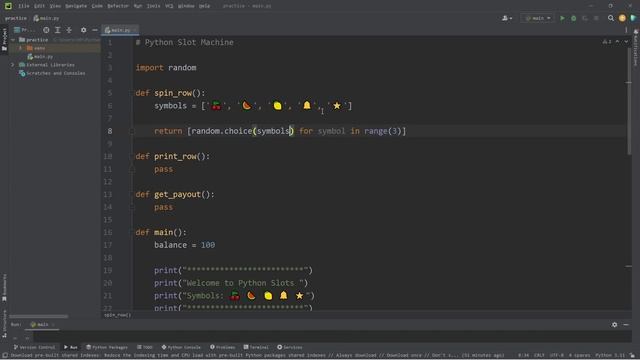Image resolution: width=640 pixels, height=360 pixels.
Task: Expand the venv folder arrow
Action: click(x=21, y=48)
